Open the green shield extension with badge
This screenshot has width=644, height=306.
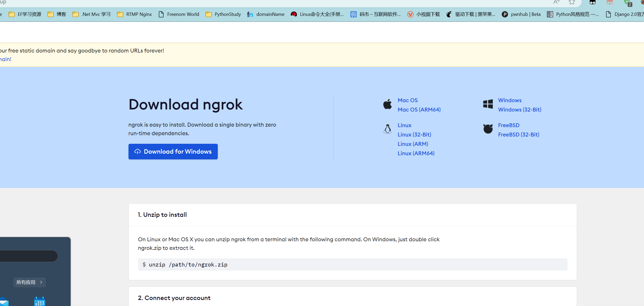point(628,3)
